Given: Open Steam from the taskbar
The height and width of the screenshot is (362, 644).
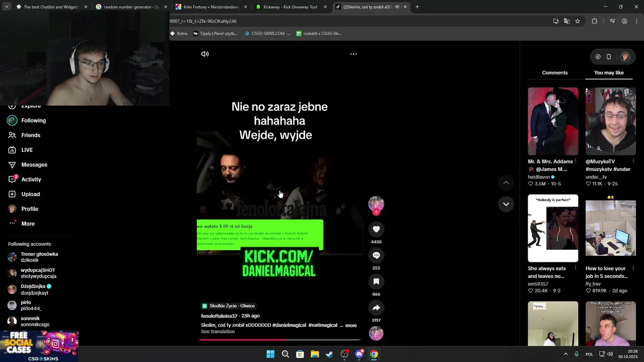Looking at the screenshot, I should pos(330,354).
